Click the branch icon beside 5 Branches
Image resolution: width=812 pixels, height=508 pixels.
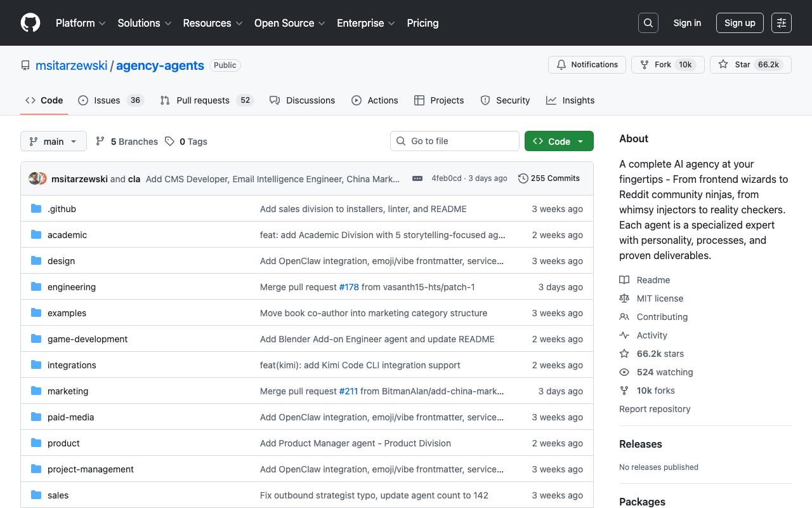(x=100, y=141)
